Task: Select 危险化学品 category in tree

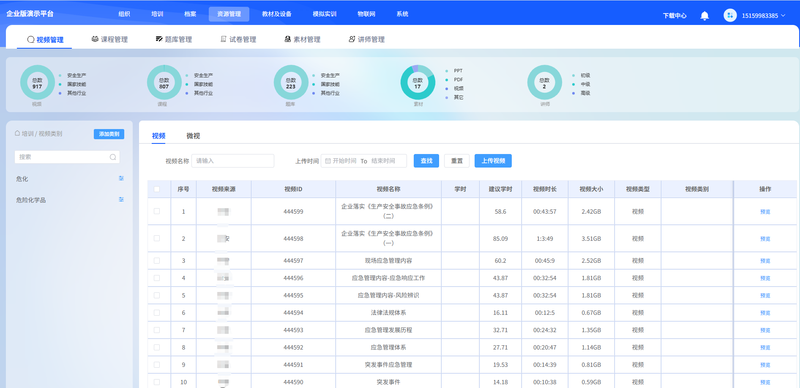Action: pos(31,200)
